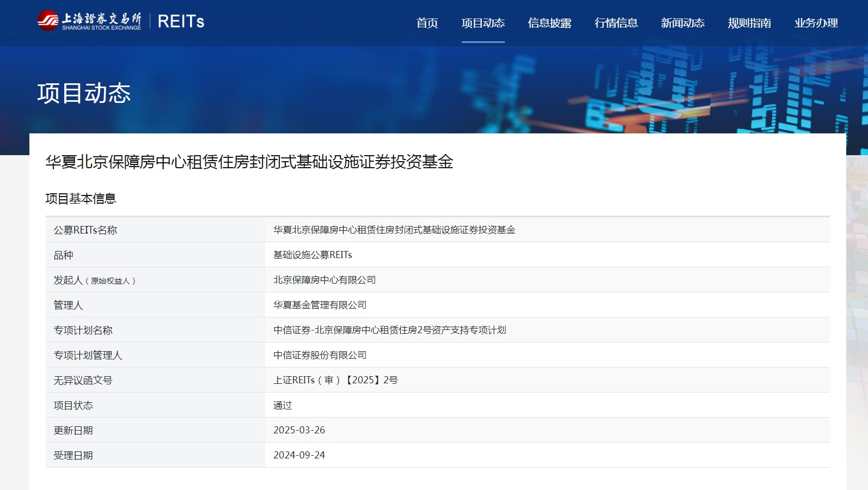Open 新闻动态 navigation item
The image size is (868, 490).
(x=682, y=23)
